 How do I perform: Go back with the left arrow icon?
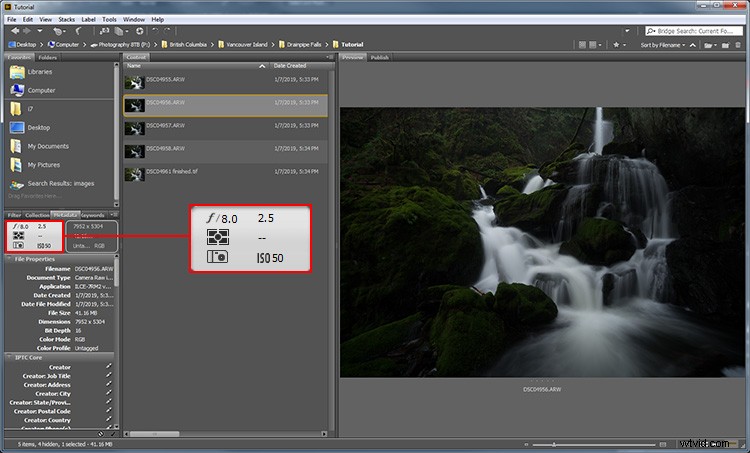coord(15,31)
